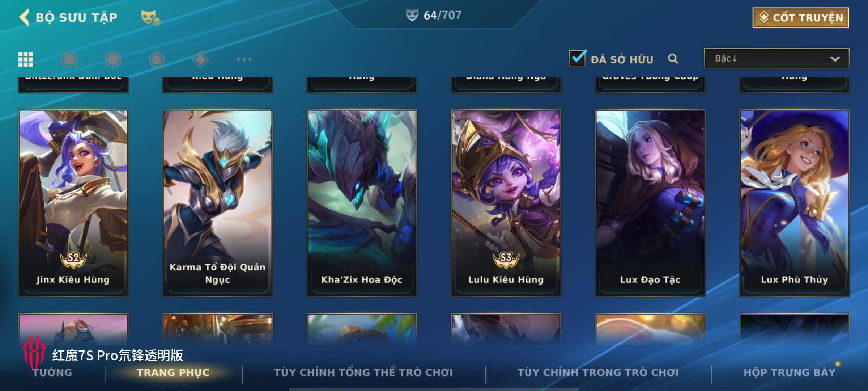The width and height of the screenshot is (868, 391).
Task: Uncheck the Đã Sở Hữu checkbox
Action: pos(577,58)
